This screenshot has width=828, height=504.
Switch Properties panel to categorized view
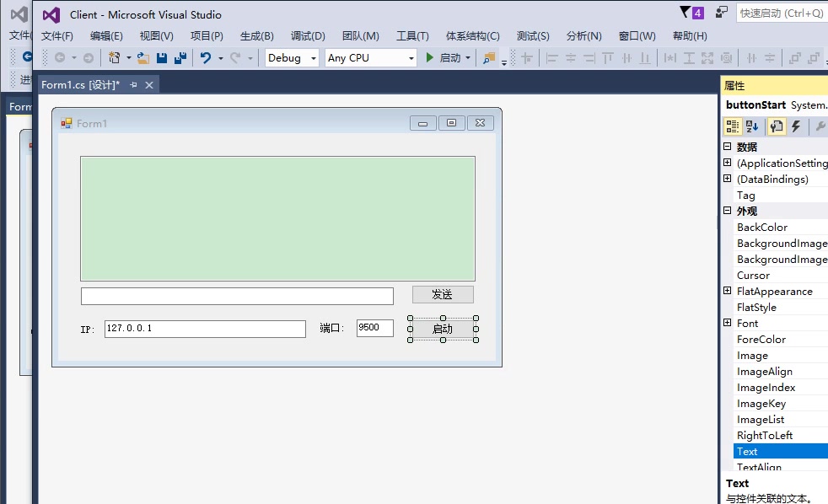[732, 126]
